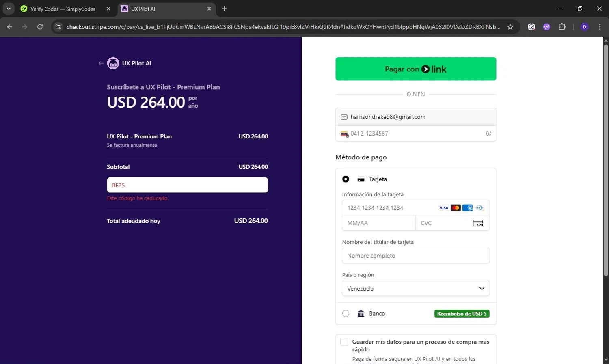Click the credit card icon next to Tarjeta
This screenshot has height=364, width=609.
[361, 179]
